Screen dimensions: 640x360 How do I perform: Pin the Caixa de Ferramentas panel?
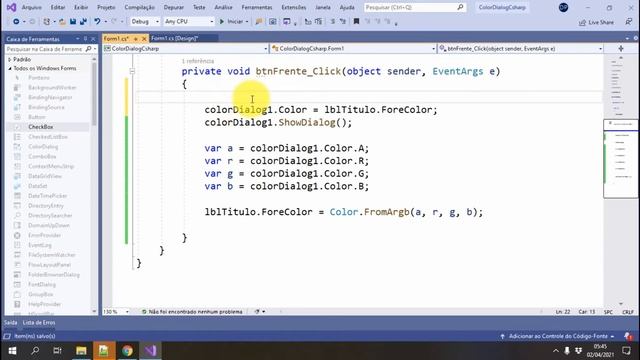[85, 39]
